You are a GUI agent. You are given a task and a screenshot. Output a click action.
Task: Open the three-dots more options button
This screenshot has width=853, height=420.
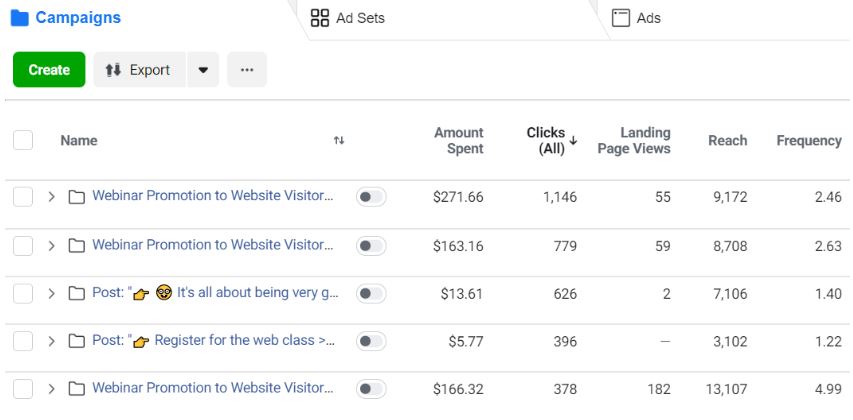pyautogui.click(x=247, y=70)
